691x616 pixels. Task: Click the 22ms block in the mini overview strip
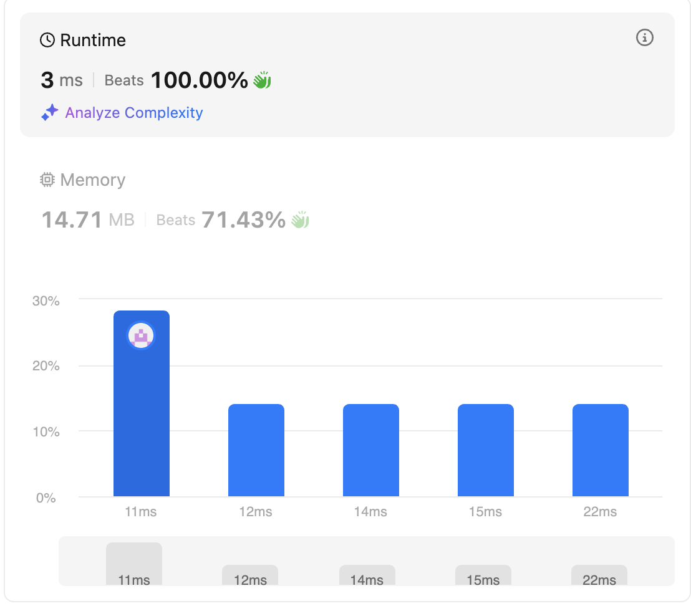(x=599, y=575)
